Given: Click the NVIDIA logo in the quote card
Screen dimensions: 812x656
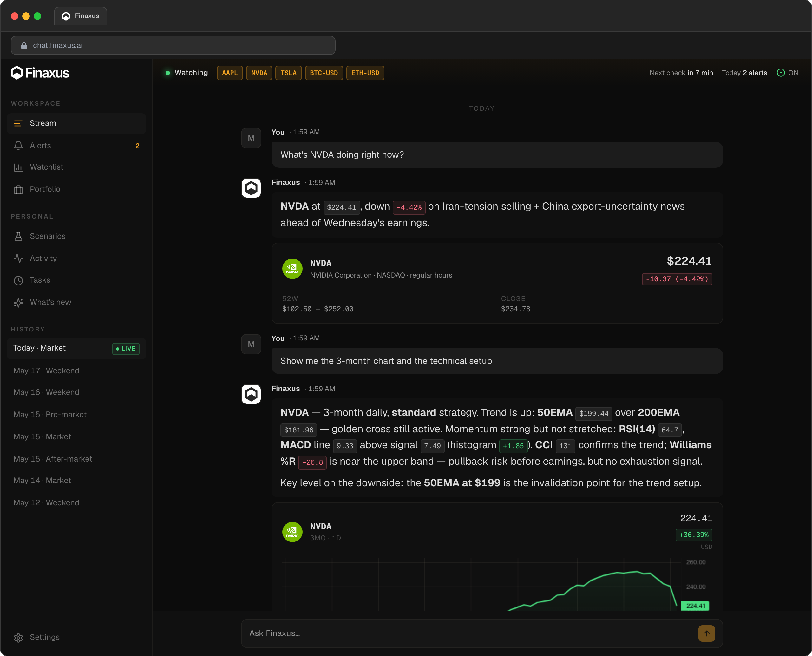Looking at the screenshot, I should click(x=292, y=269).
